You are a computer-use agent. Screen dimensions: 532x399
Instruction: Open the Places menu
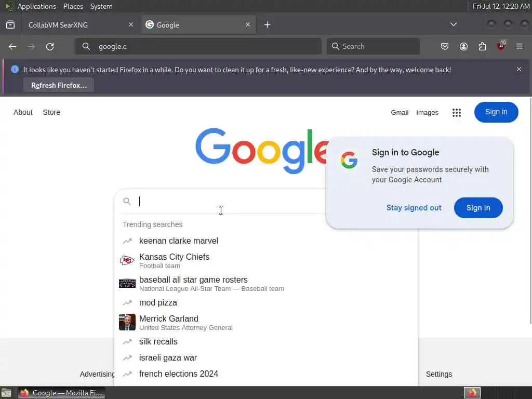pyautogui.click(x=73, y=6)
